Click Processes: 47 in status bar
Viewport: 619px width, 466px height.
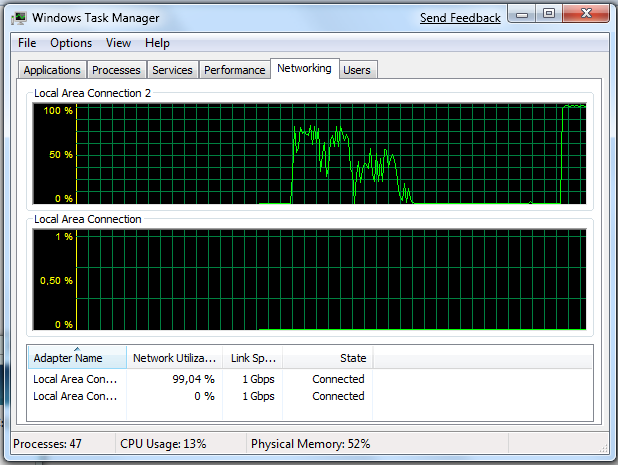pyautogui.click(x=47, y=444)
